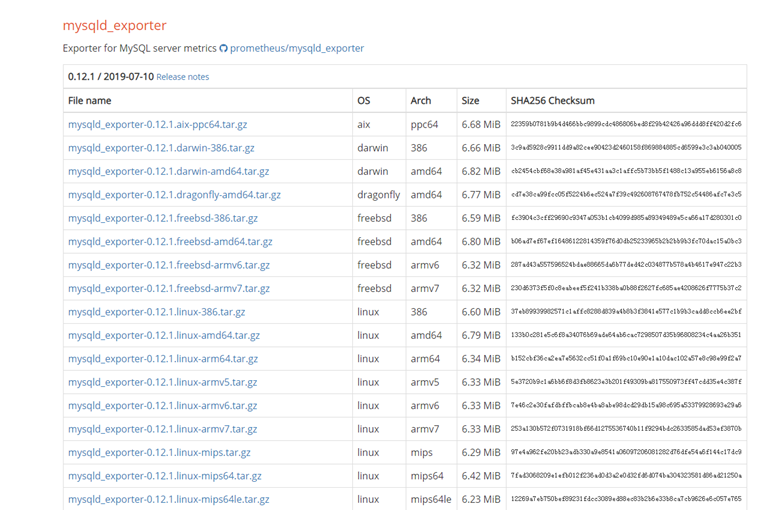Download mysqld_exporter-0.12.1.linux-386.tar.gz

pos(156,312)
